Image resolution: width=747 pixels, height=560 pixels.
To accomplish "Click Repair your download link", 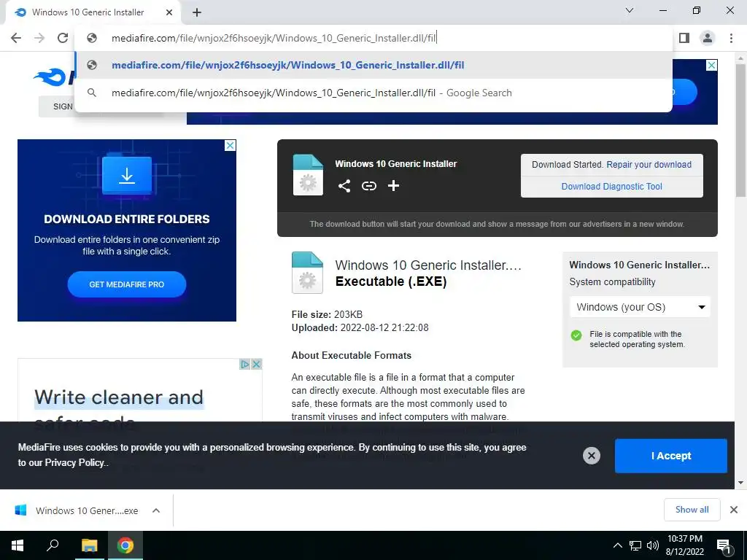I will click(x=649, y=165).
